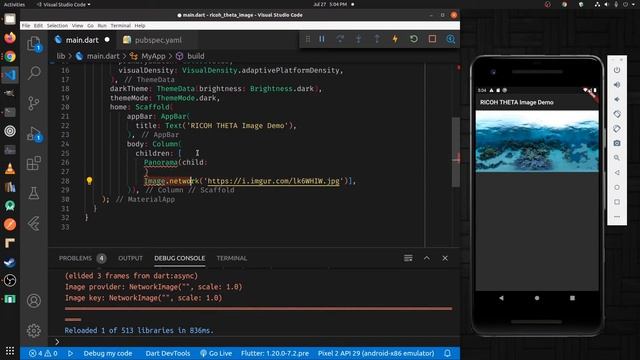Stop the debug session
640x360 pixels.
click(x=432, y=39)
